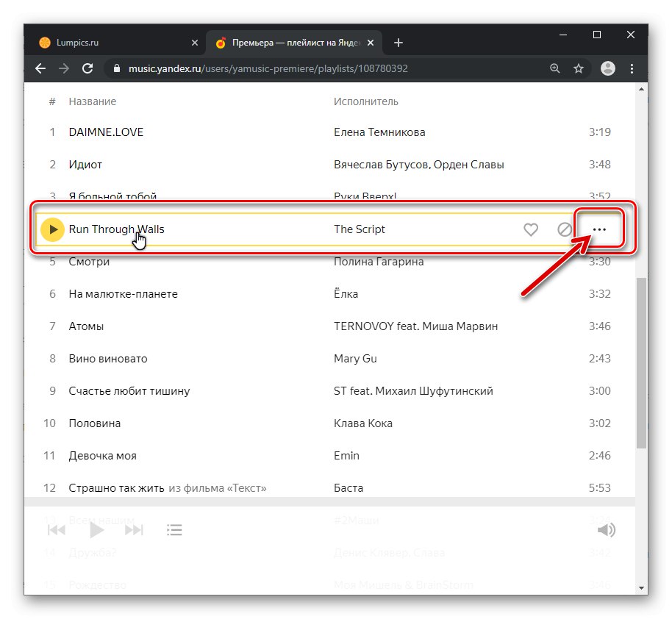Open the three-dot menu for Run Through Walls
The width and height of the screenshot is (672, 619).
[599, 229]
